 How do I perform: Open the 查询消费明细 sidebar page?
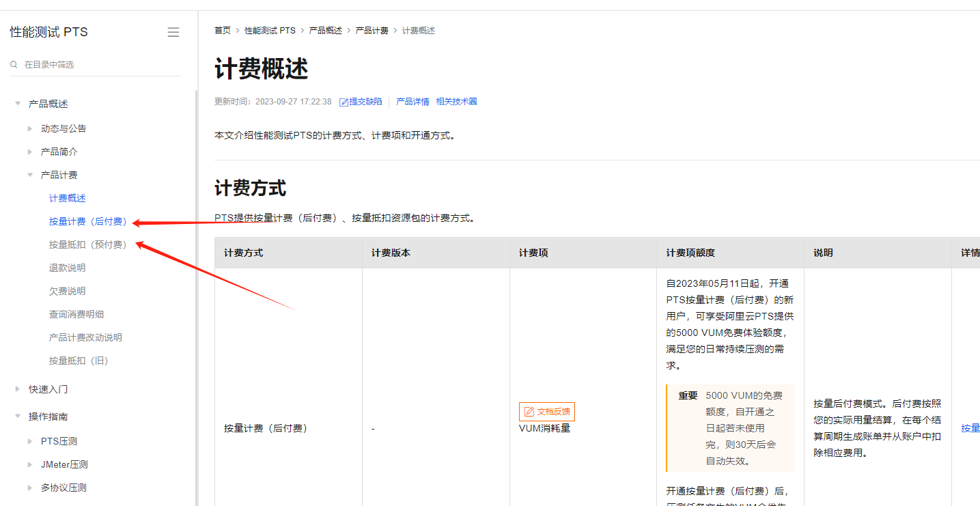coord(76,314)
